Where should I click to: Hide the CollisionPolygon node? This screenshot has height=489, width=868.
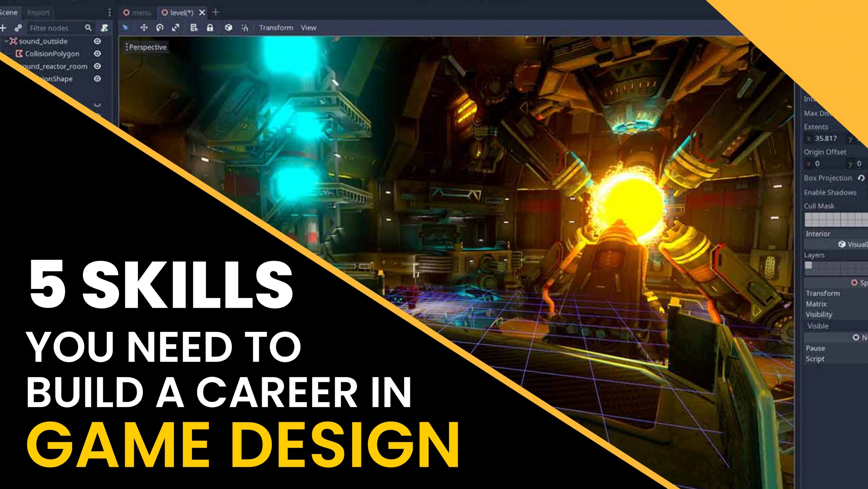(97, 54)
